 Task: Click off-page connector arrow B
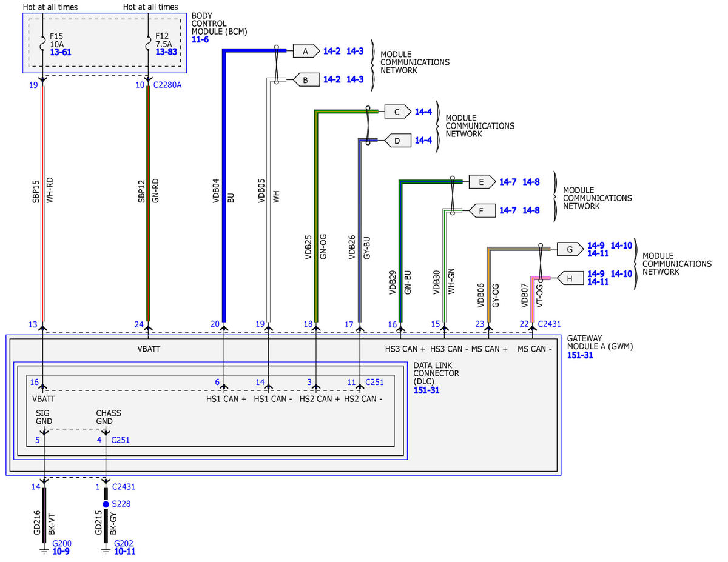click(305, 79)
